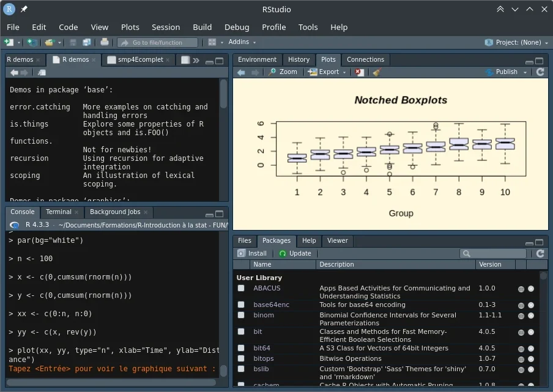Remove the current plot with the red X icon
This screenshot has width=553, height=392.
pyautogui.click(x=360, y=72)
